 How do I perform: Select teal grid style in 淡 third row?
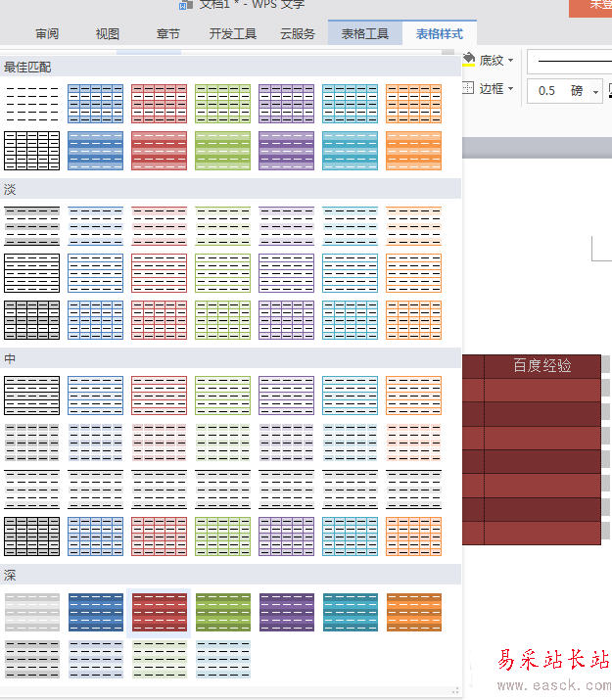pos(350,320)
